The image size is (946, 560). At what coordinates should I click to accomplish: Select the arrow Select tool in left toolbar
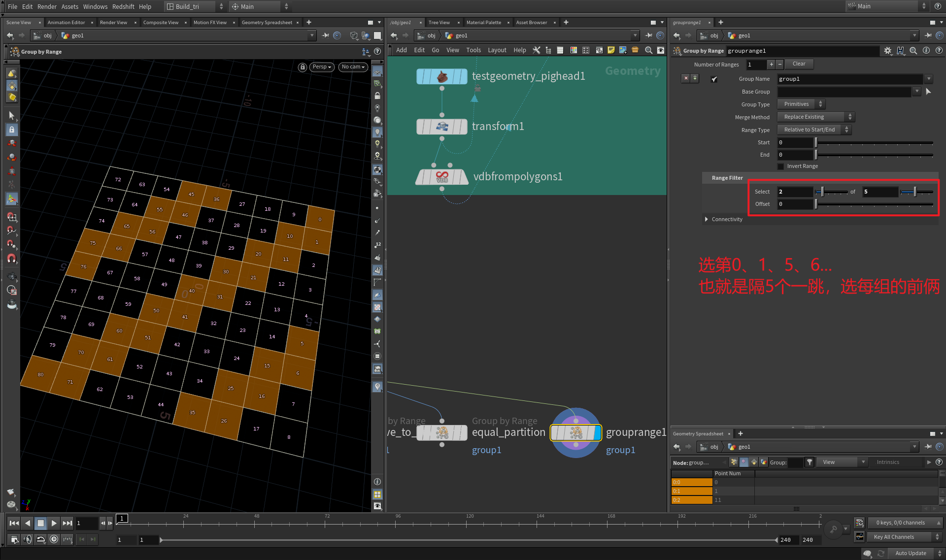[x=12, y=116]
